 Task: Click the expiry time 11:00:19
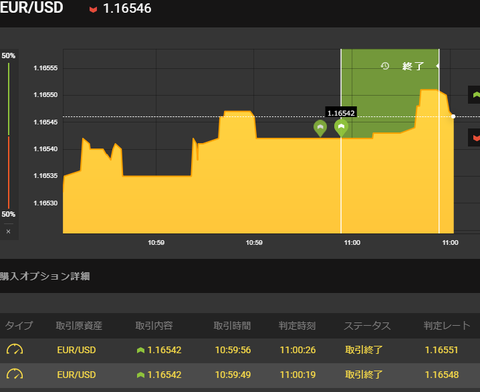coord(298,375)
